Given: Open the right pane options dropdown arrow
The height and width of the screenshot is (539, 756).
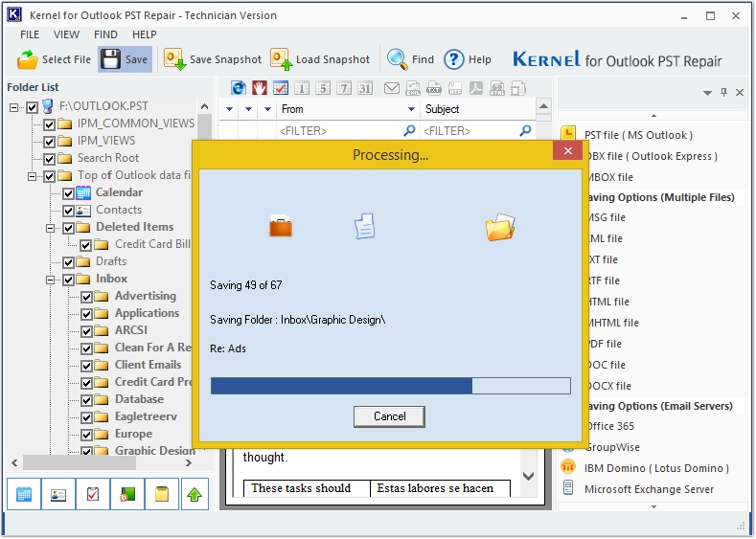Looking at the screenshot, I should (707, 93).
